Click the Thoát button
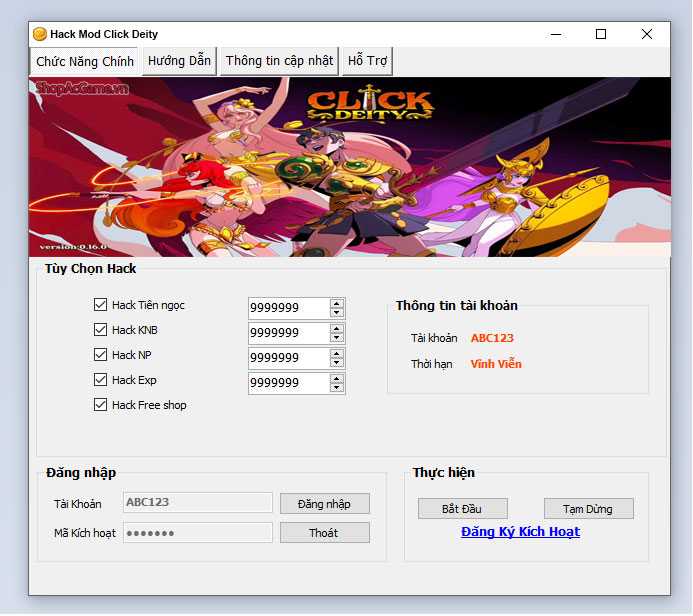 pyautogui.click(x=324, y=533)
